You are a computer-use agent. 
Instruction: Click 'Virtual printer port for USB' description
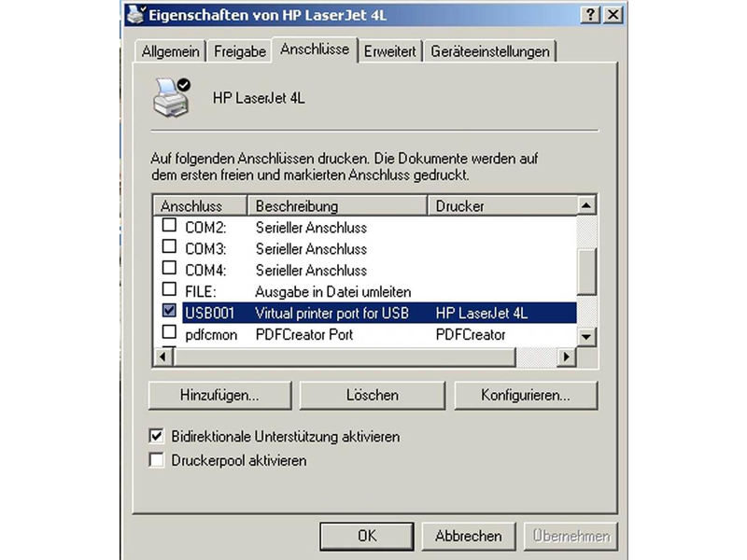pos(332,313)
